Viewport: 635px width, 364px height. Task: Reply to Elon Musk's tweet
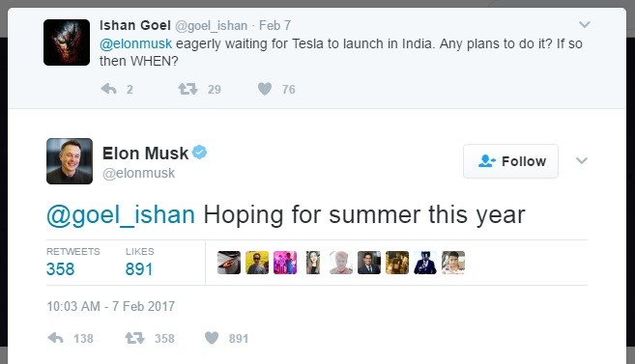coord(55,338)
